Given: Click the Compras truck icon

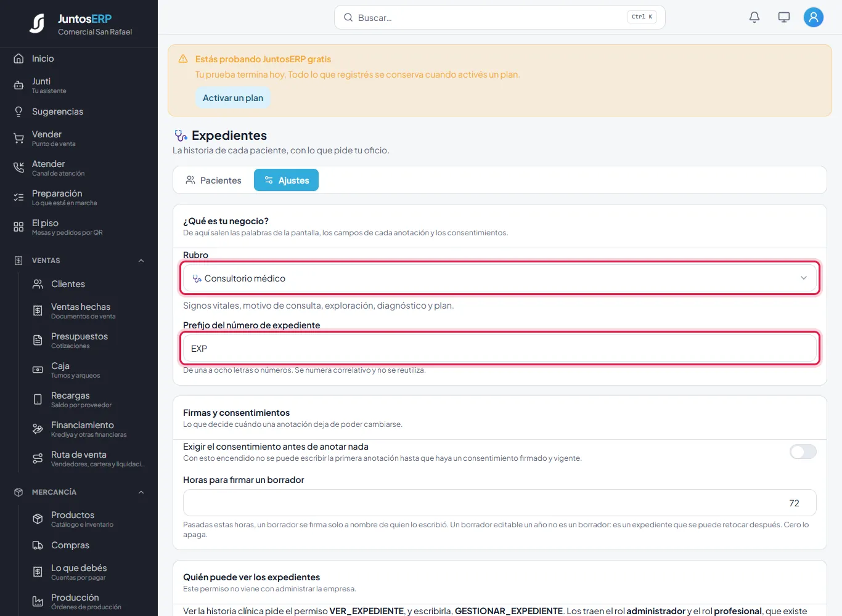Looking at the screenshot, I should (x=38, y=545).
